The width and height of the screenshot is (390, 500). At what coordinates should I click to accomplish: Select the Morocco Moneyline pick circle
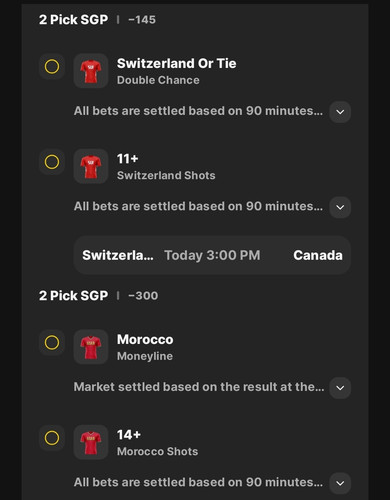pyautogui.click(x=52, y=342)
